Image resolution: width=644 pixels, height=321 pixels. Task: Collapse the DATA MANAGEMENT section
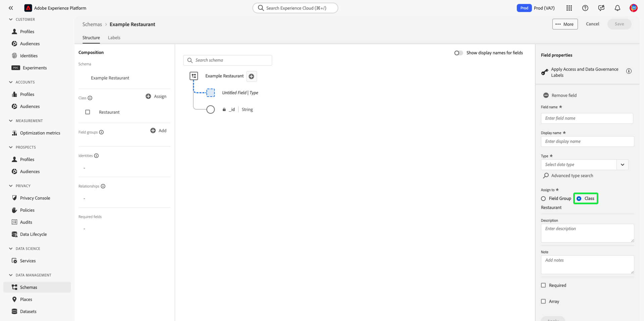tap(11, 275)
